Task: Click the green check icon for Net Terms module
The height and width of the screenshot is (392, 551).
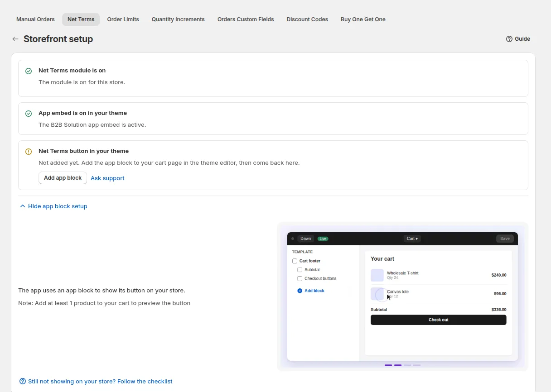Action: click(x=29, y=71)
